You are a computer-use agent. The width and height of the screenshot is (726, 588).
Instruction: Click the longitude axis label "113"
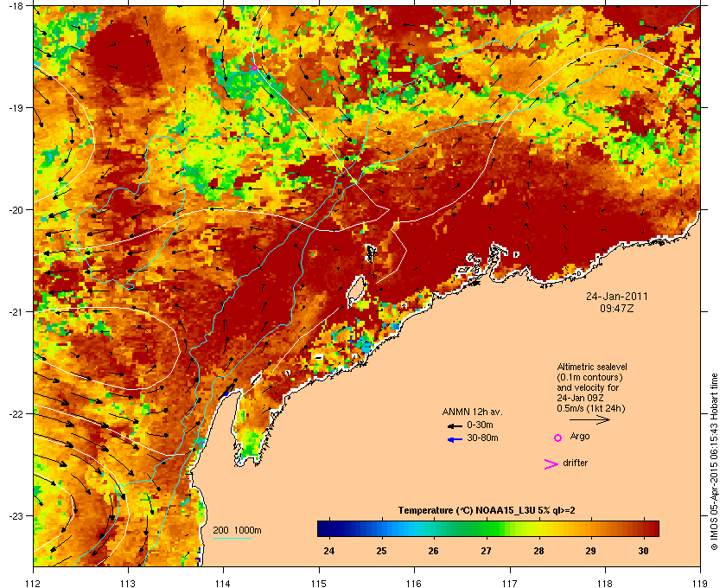click(x=128, y=583)
